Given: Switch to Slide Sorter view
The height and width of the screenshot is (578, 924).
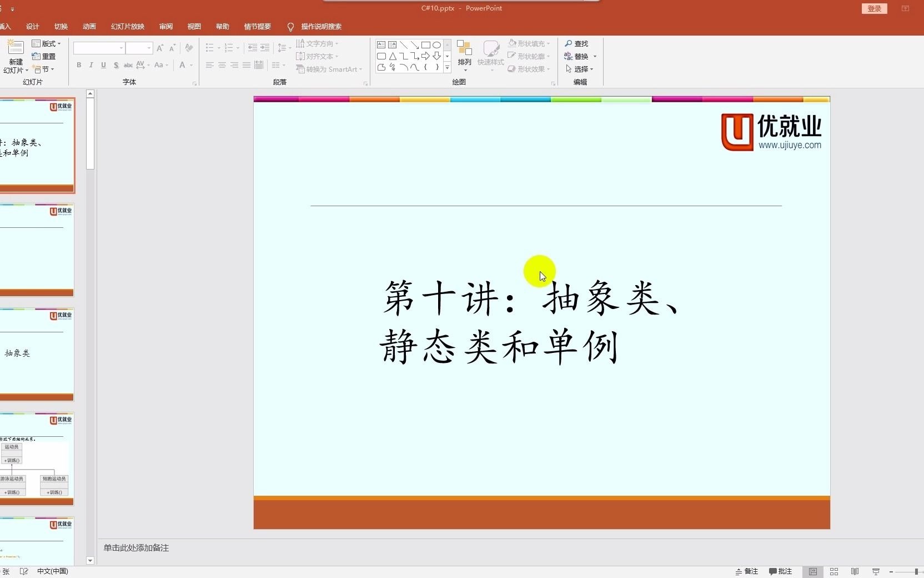Looking at the screenshot, I should coord(834,571).
